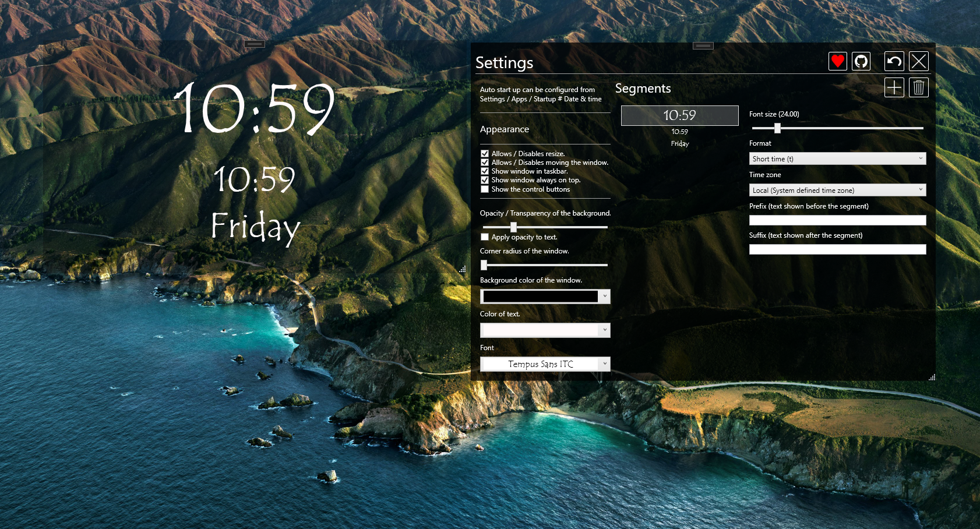Image resolution: width=980 pixels, height=529 pixels.
Task: Disable "Show window always on top"
Action: [484, 180]
